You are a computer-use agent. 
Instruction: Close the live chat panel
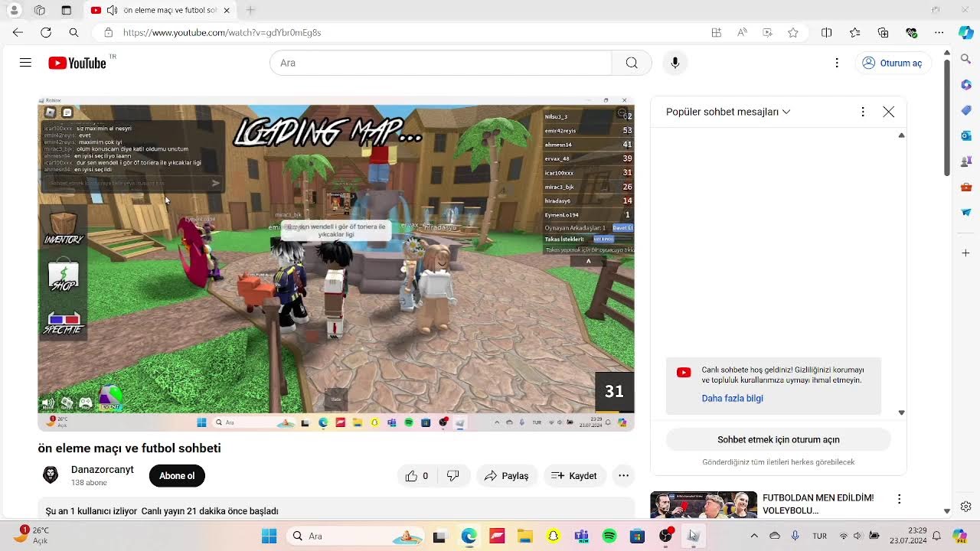[888, 112]
